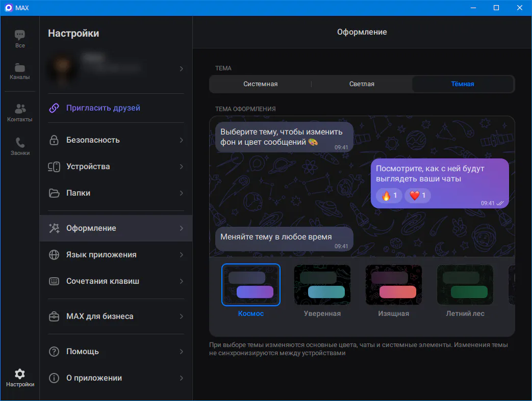This screenshot has width=532, height=401.
Task: Expand the Сочетания клавиш chevron
Action: (x=182, y=281)
